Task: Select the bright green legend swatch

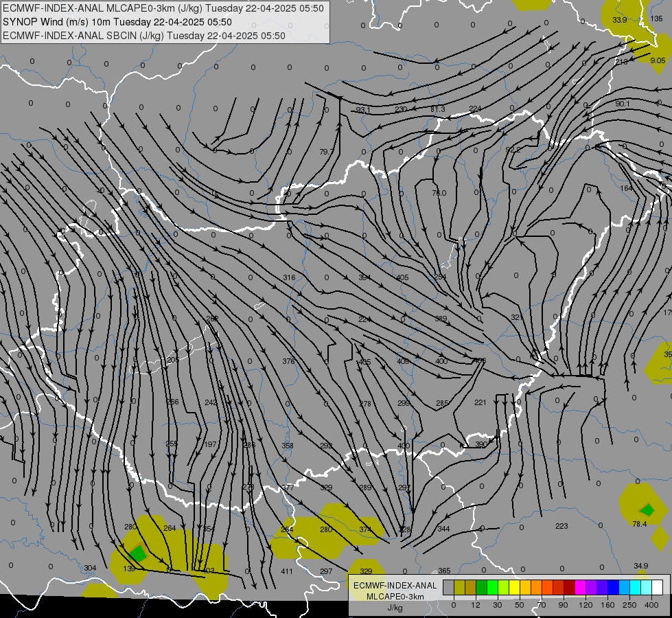Action: pyautogui.click(x=492, y=588)
